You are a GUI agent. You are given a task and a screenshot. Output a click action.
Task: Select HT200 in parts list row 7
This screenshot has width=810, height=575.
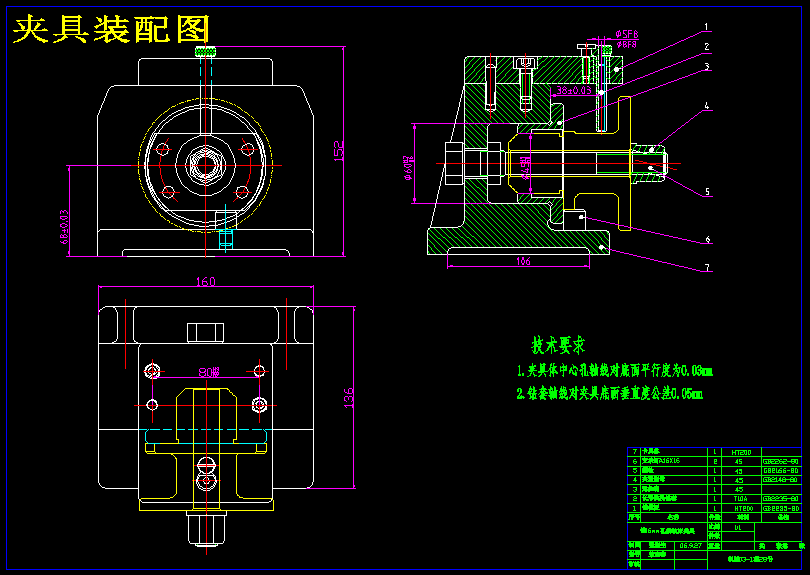point(741,452)
